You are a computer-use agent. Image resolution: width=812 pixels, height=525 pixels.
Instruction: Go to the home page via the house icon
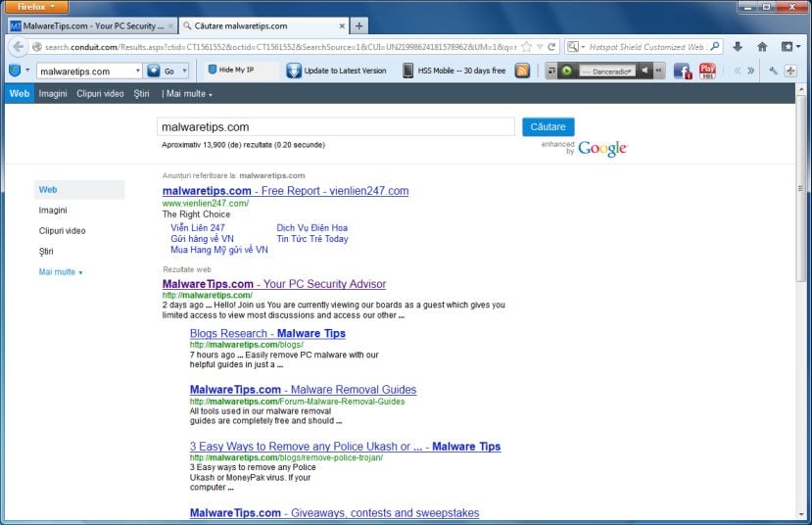[762, 47]
